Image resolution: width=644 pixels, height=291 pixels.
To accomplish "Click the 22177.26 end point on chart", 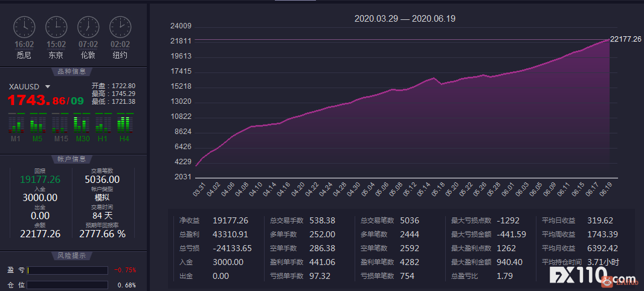I will click(608, 40).
